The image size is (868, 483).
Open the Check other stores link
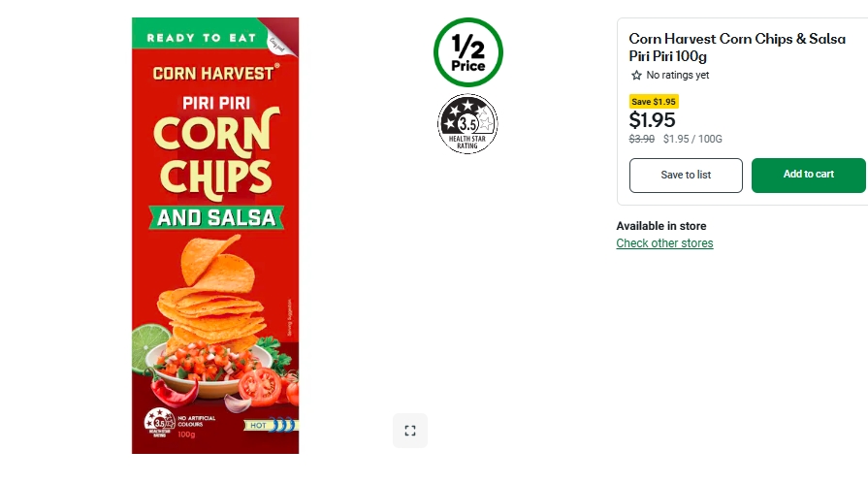tap(664, 243)
